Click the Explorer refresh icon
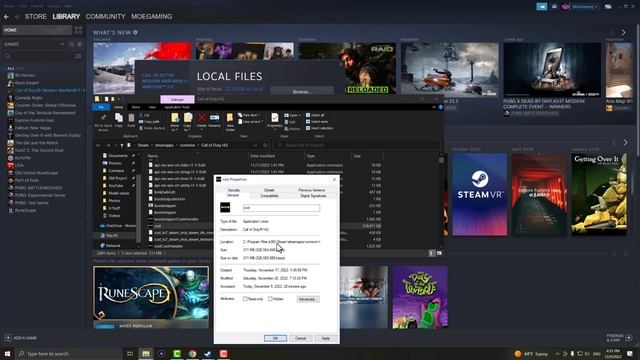Image resolution: width=640 pixels, height=360 pixels. coord(265,145)
